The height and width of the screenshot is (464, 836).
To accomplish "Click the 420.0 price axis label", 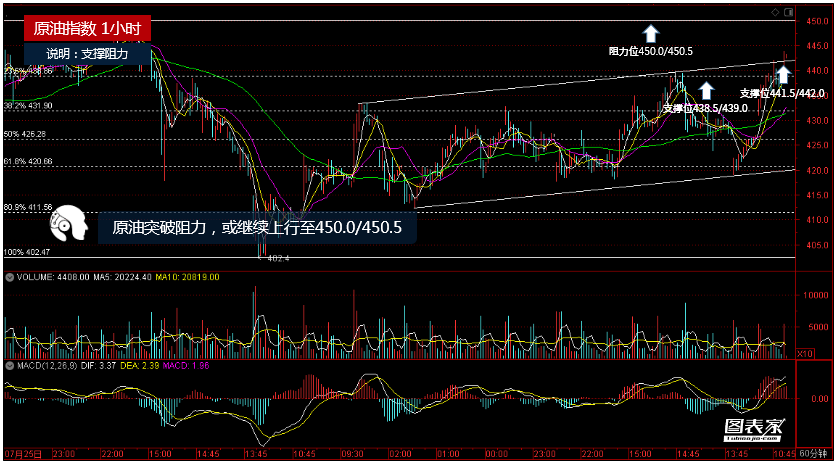I will (x=817, y=171).
